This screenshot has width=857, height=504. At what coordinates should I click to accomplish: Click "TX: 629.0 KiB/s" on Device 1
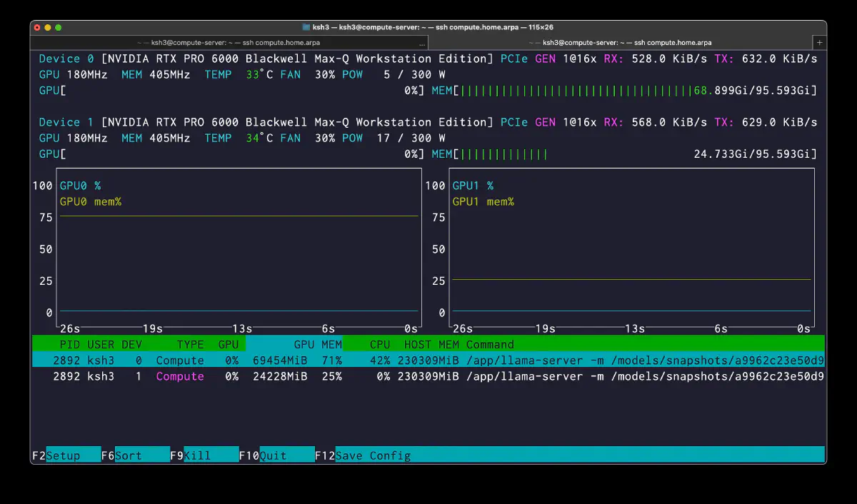click(x=766, y=122)
